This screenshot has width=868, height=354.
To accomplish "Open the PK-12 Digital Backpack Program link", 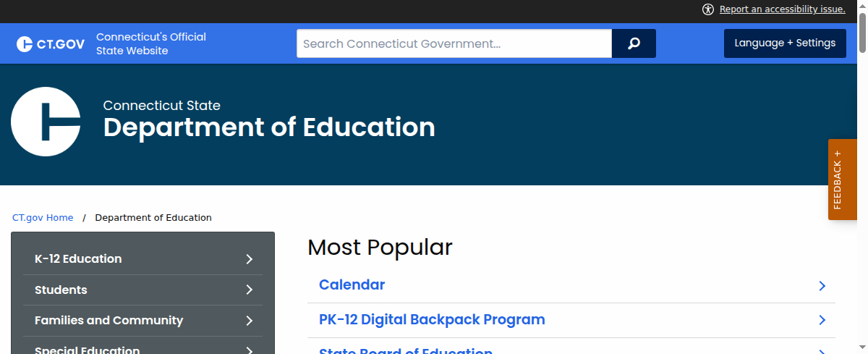I will pyautogui.click(x=432, y=319).
